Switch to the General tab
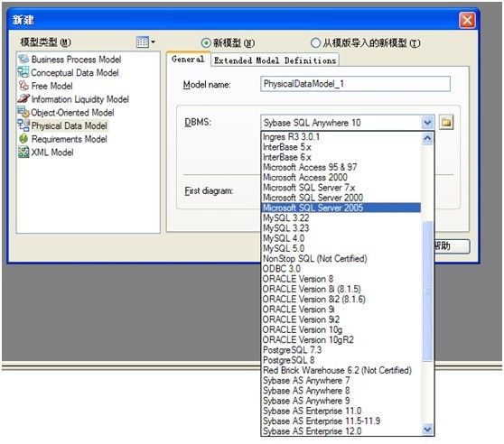504x444 pixels. tap(188, 60)
